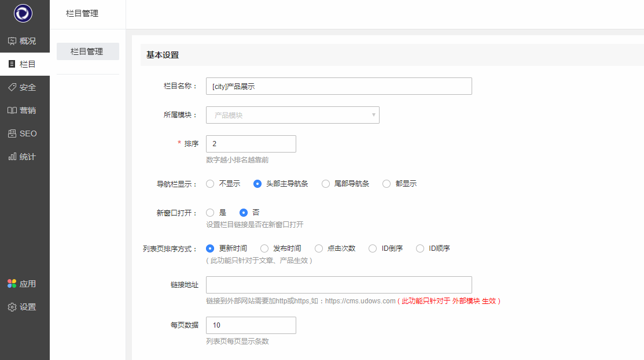Sort list by ID顺序
Viewport: 644px width, 360px height.
[x=420, y=248]
